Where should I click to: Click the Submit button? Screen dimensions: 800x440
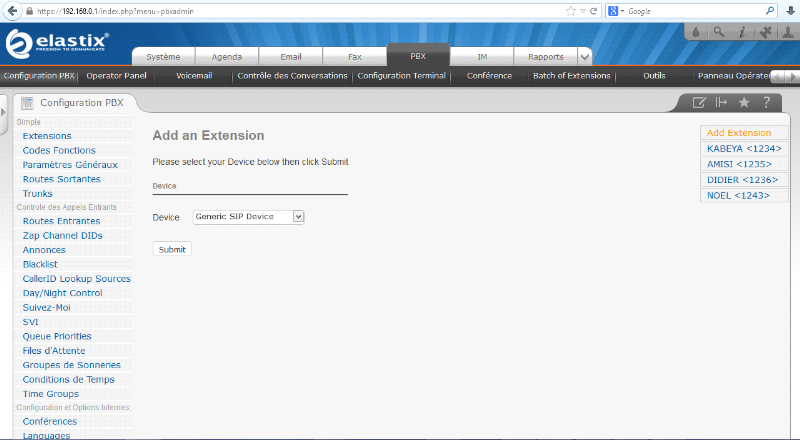click(x=172, y=249)
